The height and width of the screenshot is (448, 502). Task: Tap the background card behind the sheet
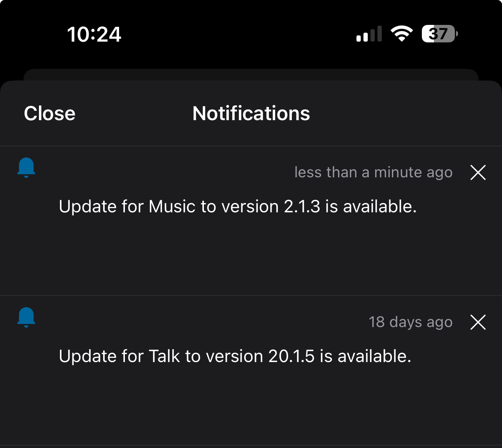pos(251,75)
